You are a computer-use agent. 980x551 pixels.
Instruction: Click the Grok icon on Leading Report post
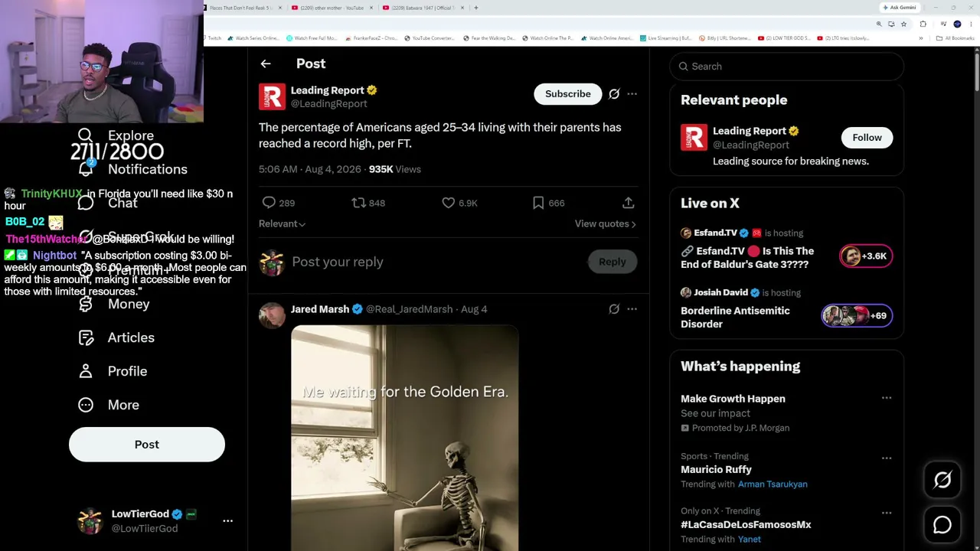[614, 93]
